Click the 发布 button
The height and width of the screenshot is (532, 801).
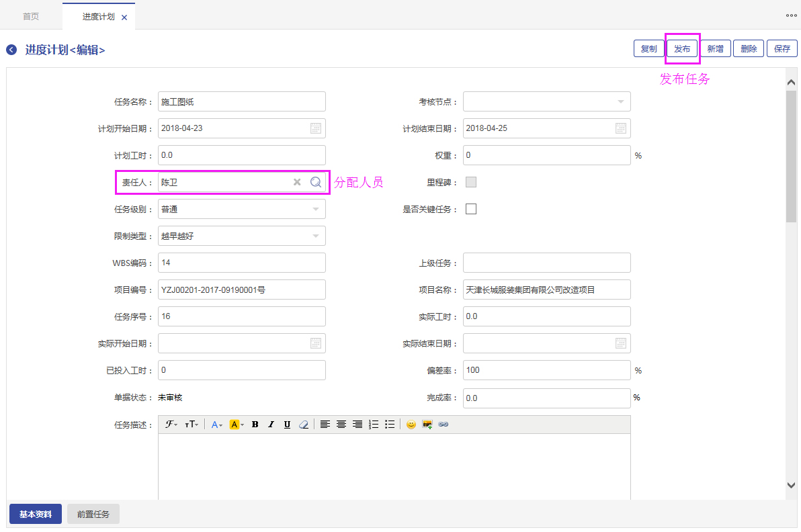(x=682, y=49)
